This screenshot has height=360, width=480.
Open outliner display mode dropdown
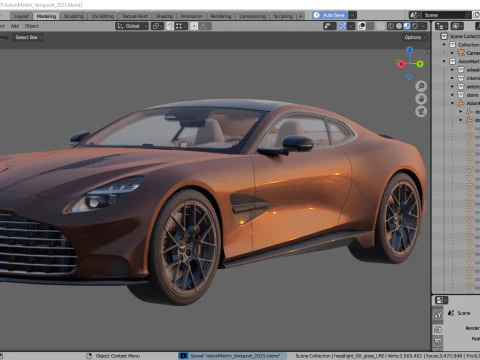click(x=457, y=26)
